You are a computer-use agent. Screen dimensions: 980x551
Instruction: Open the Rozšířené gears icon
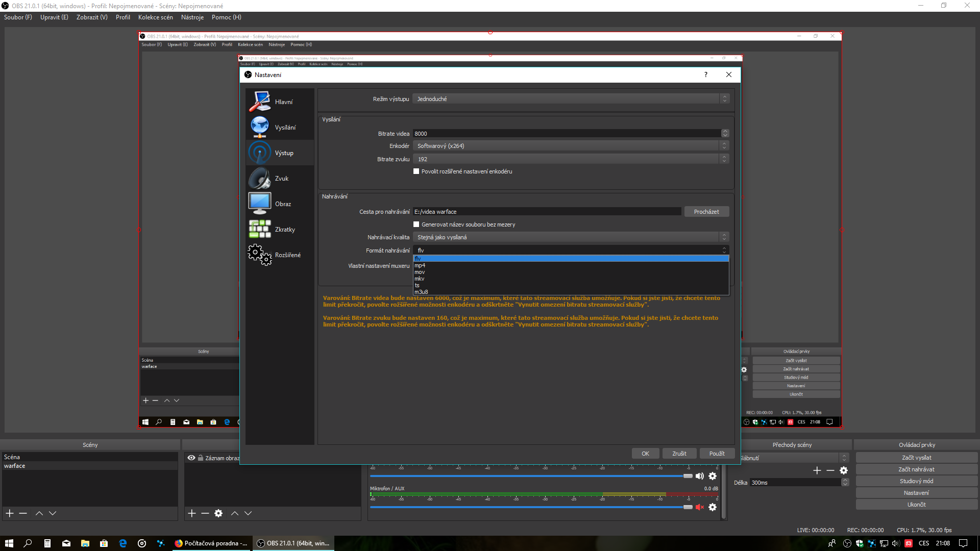(x=260, y=255)
